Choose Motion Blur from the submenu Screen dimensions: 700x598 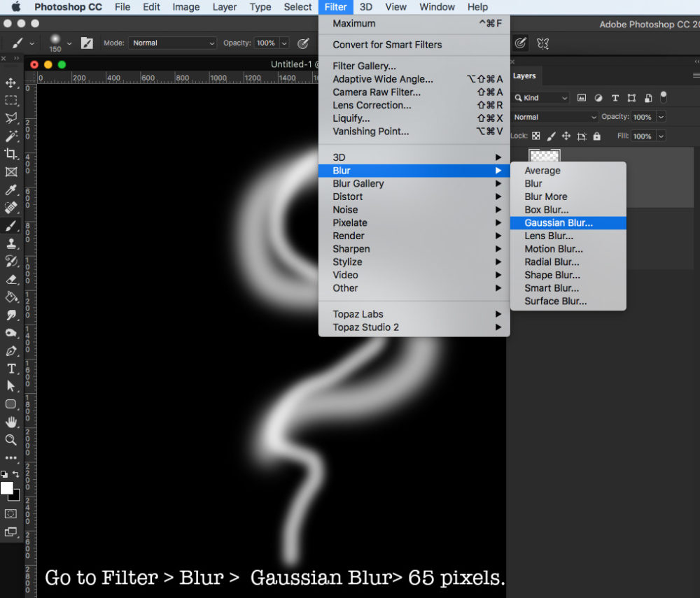click(x=568, y=249)
